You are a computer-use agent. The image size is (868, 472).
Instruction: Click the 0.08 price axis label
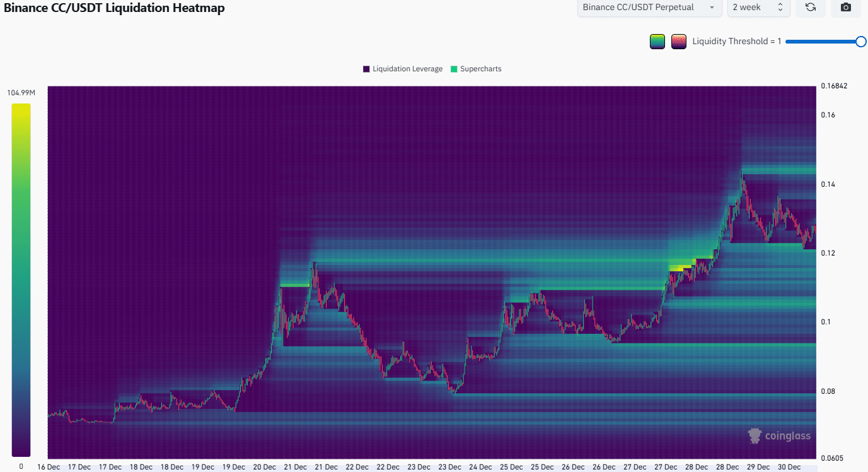828,391
